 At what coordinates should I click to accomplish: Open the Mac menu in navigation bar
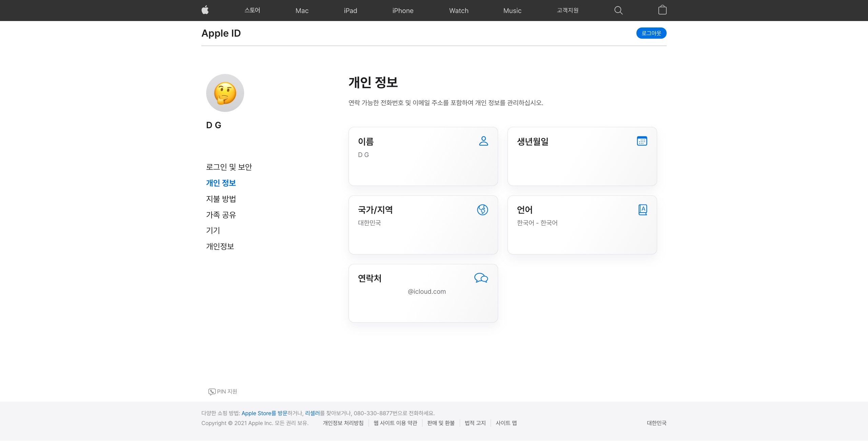(x=302, y=11)
